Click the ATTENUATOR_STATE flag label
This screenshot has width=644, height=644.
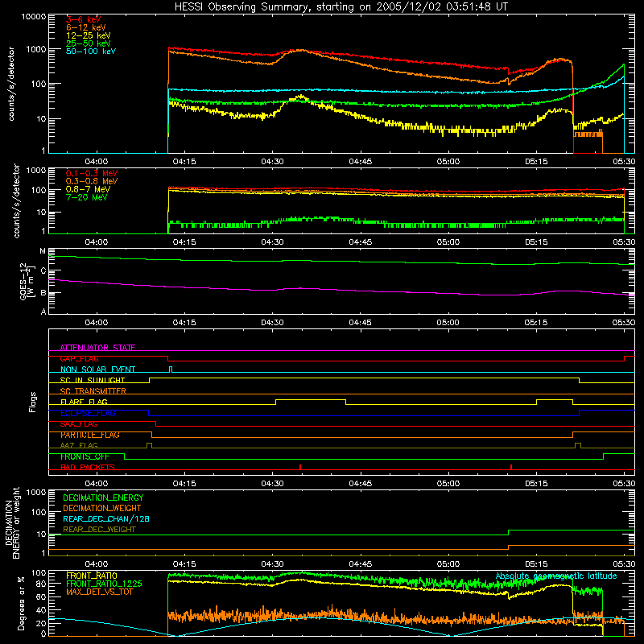tap(97, 348)
